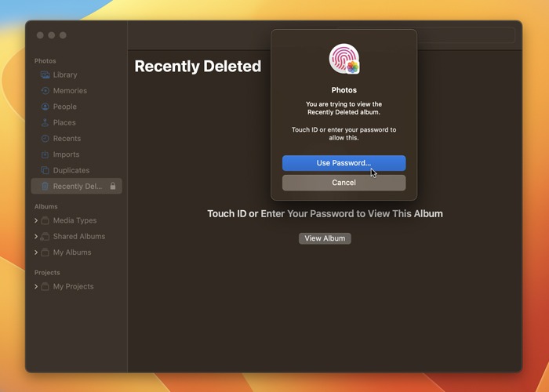This screenshot has width=549, height=392.
Task: Expand the My Albums group
Action: click(36, 252)
